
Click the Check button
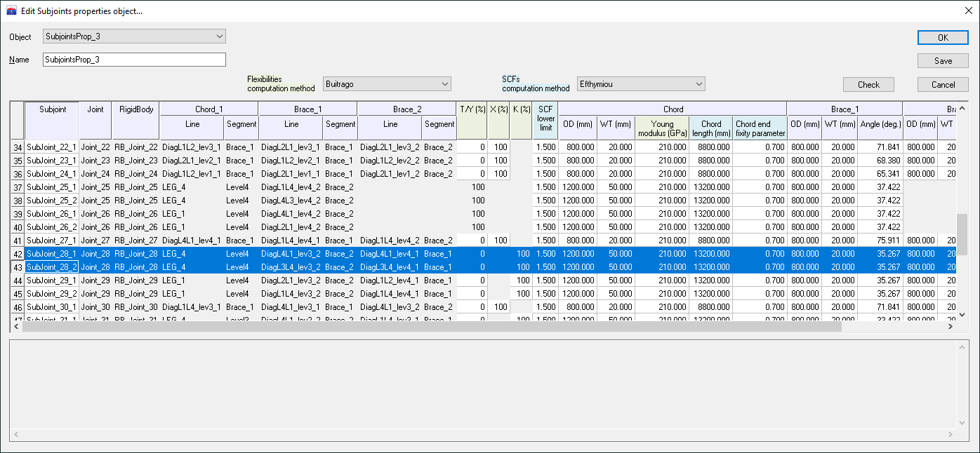[x=868, y=85]
